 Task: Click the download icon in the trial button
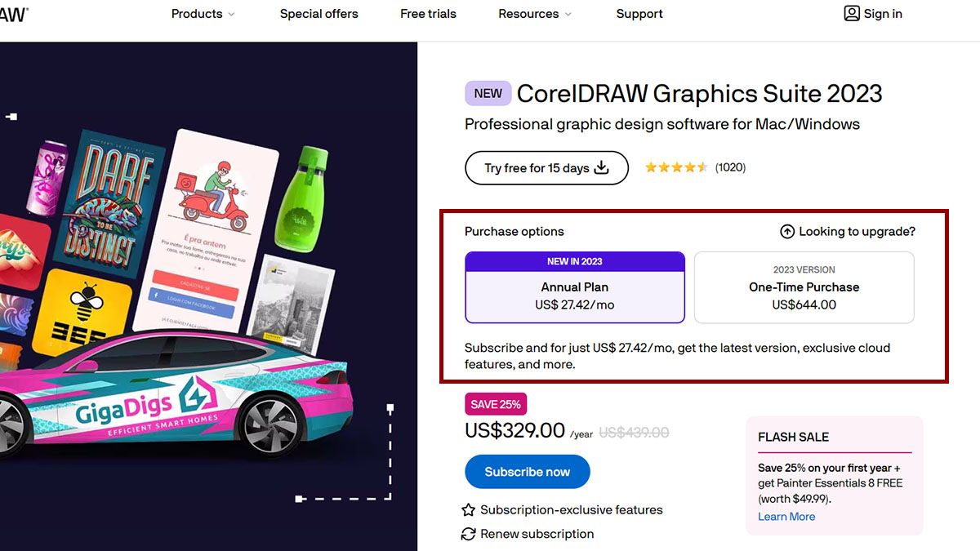pyautogui.click(x=602, y=167)
